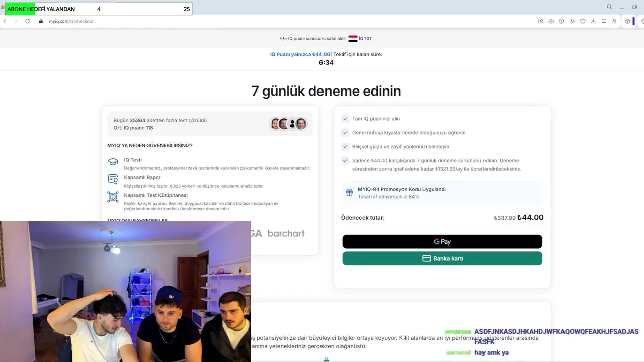Click the 'Kapsamlı Test Kütüphanesi' feature title
Image resolution: width=644 pixels, height=362 pixels.
[156, 195]
